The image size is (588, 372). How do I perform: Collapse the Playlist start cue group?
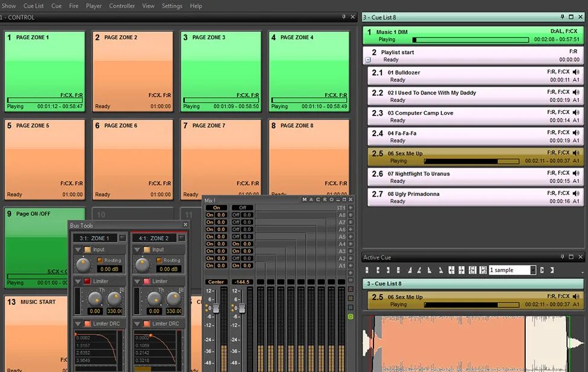click(368, 60)
